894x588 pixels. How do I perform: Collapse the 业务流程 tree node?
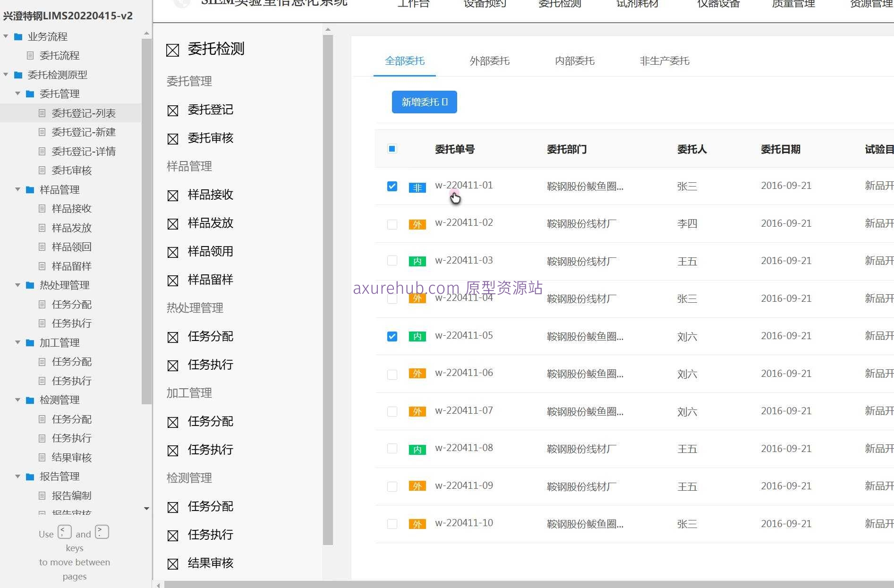pyautogui.click(x=6, y=36)
